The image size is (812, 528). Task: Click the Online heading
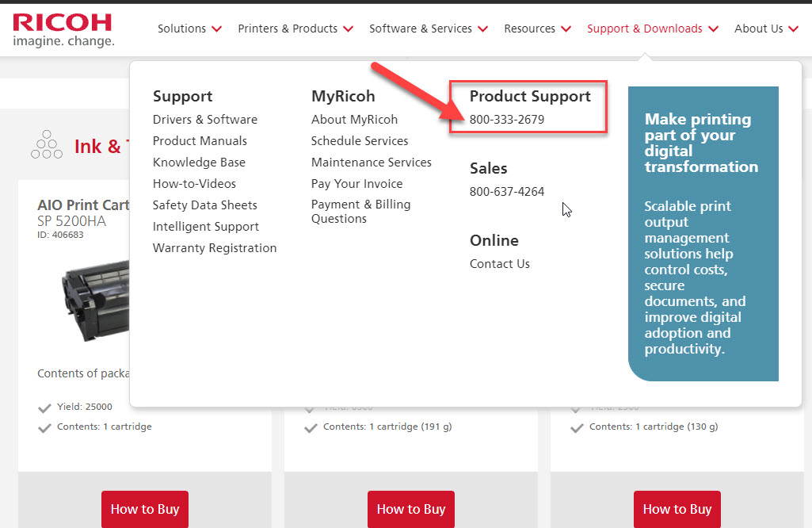pyautogui.click(x=494, y=240)
